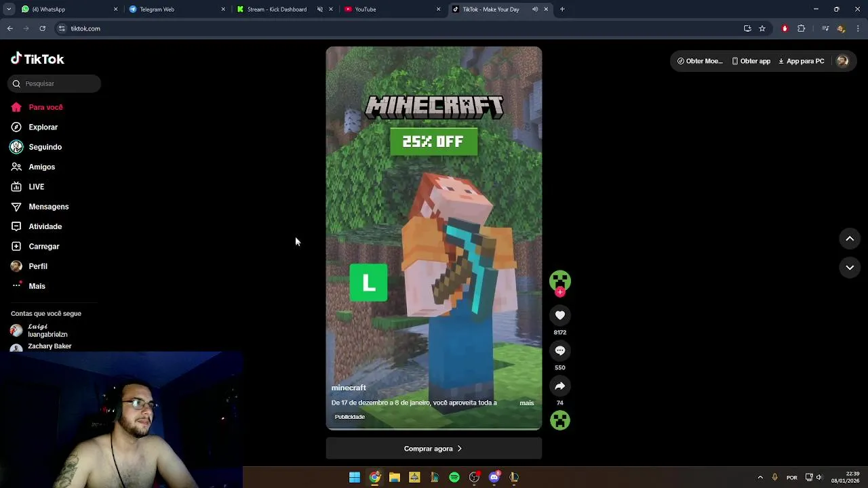Bookmark this page with the star
Viewport: 868px width, 488px height.
tap(762, 28)
